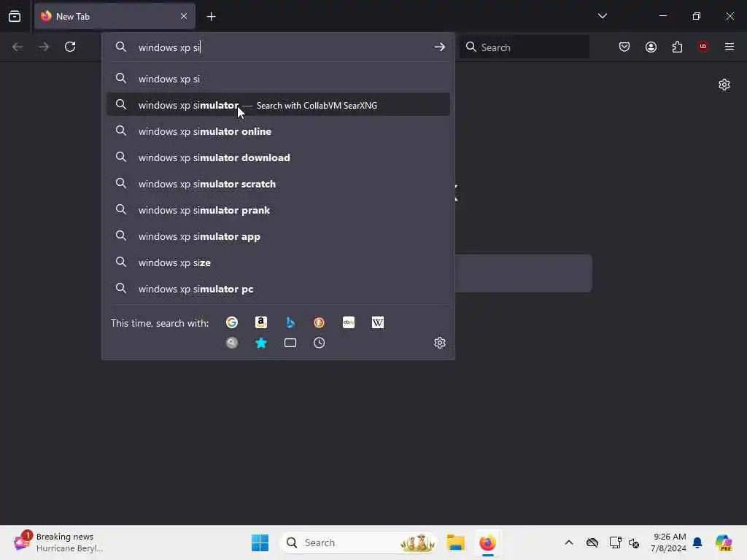Show hidden system tray icons chevron

coord(569,542)
